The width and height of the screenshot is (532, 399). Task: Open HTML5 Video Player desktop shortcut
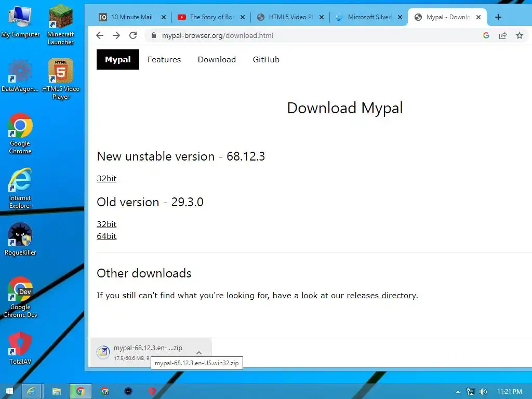(x=61, y=79)
